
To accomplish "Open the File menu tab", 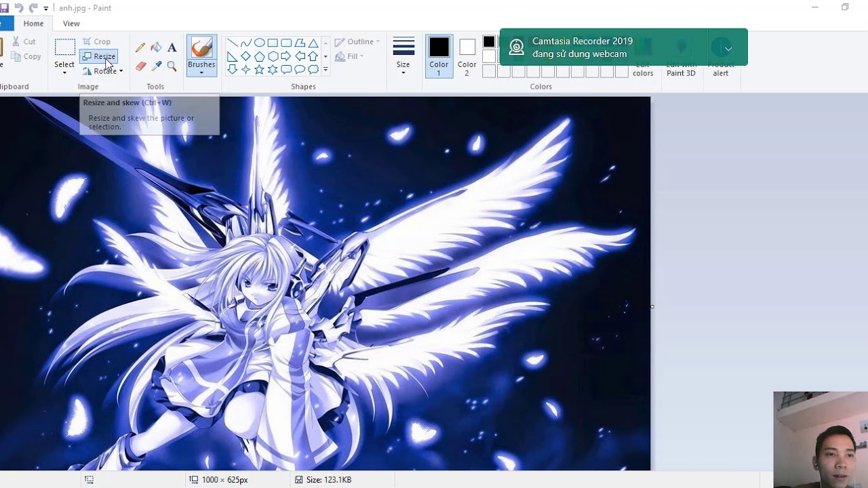I will pyautogui.click(x=6, y=24).
